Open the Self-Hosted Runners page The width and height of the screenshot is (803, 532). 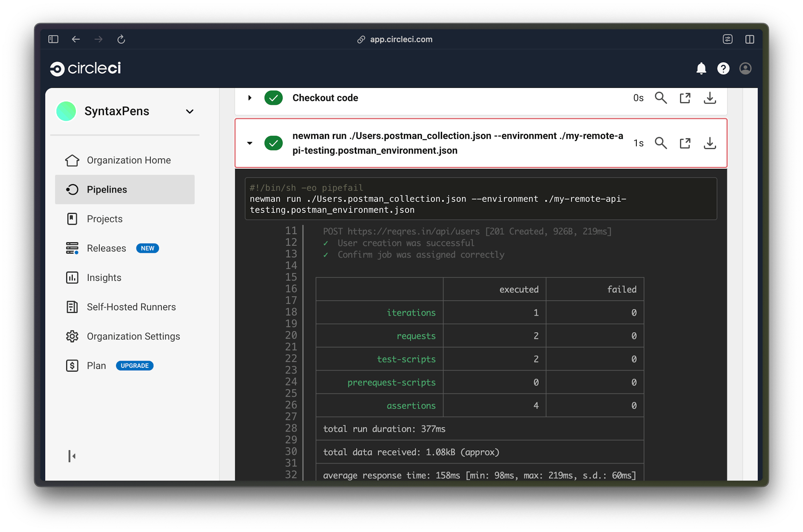pyautogui.click(x=73, y=307)
